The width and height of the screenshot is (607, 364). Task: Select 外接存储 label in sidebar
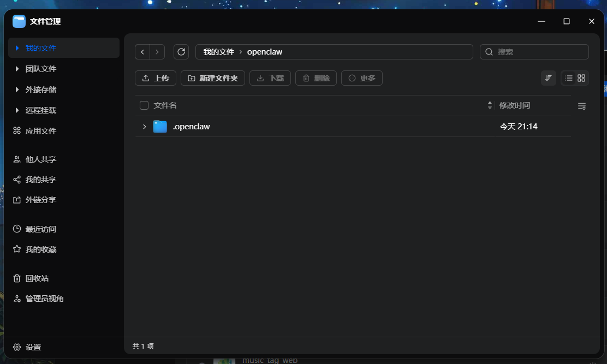click(x=40, y=89)
